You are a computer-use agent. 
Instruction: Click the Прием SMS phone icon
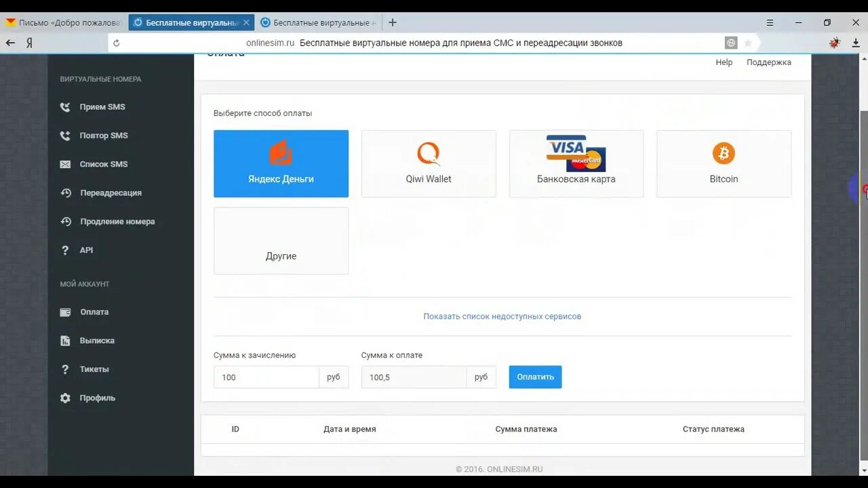65,107
